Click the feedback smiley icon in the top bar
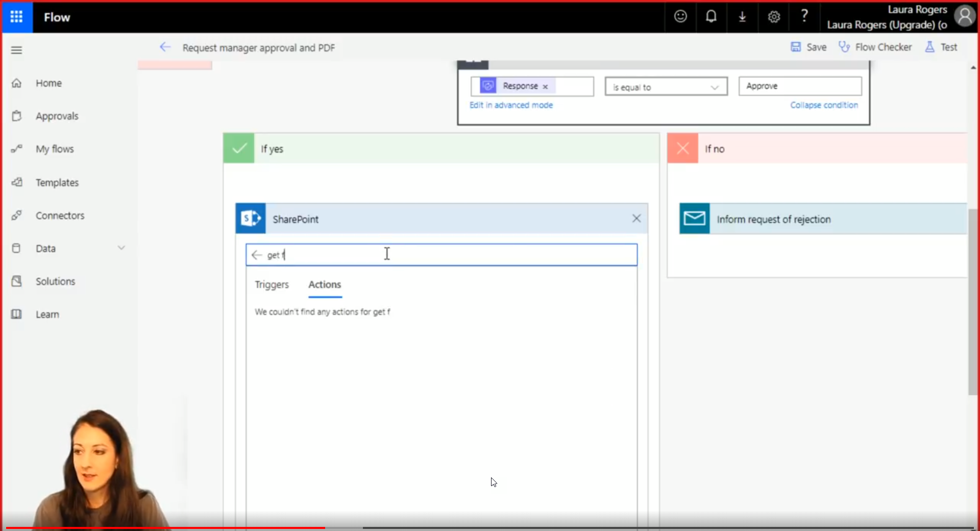The image size is (980, 531). (x=680, y=16)
